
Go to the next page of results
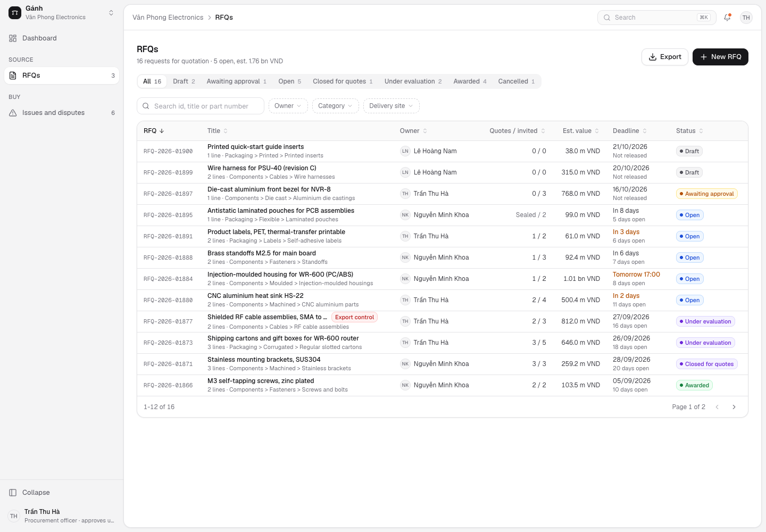734,407
